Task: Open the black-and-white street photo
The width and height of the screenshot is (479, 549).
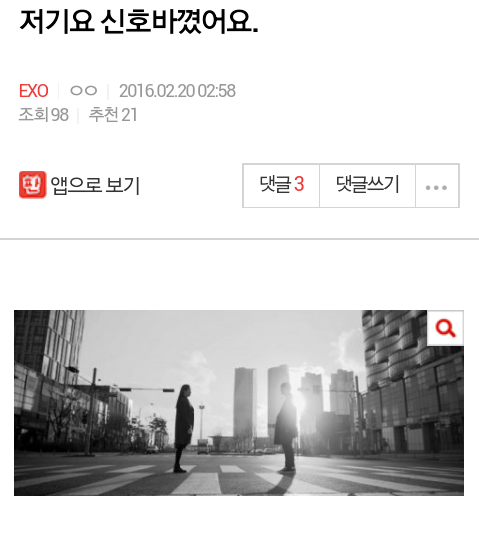Action: pyautogui.click(x=239, y=403)
